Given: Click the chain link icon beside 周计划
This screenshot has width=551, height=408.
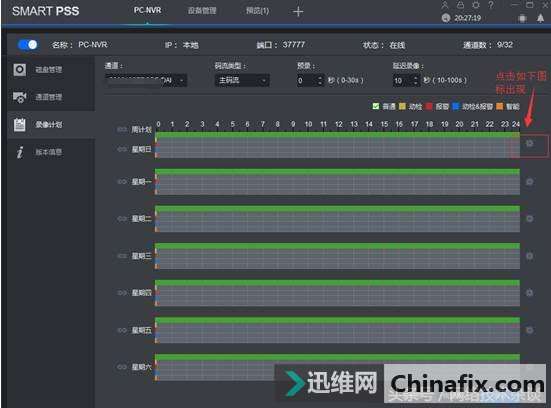Looking at the screenshot, I should click(122, 130).
